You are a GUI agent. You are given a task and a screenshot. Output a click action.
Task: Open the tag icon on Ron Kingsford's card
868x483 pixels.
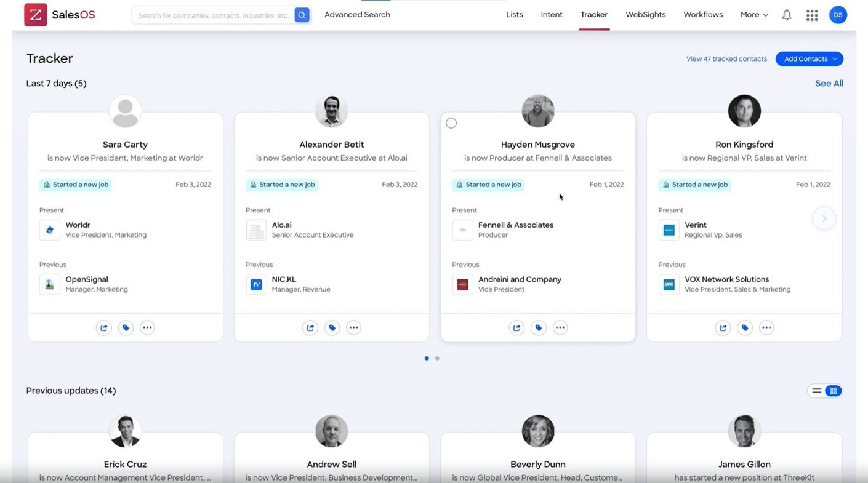click(x=745, y=327)
